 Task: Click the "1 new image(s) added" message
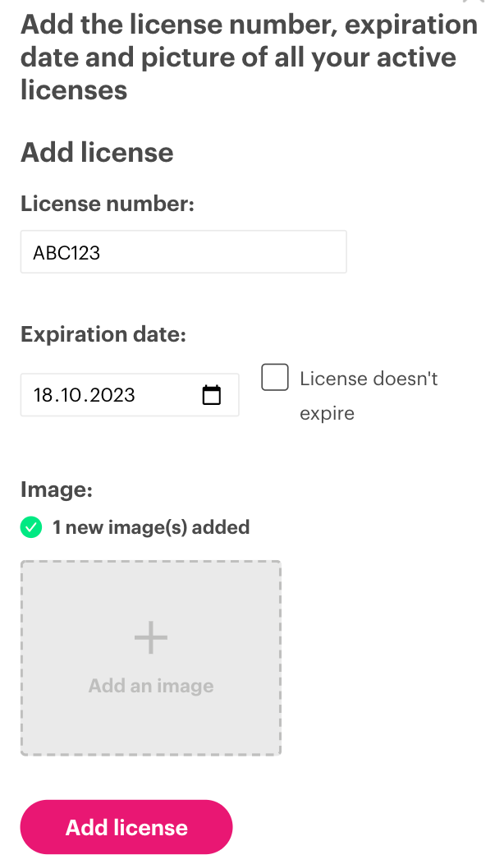(151, 527)
